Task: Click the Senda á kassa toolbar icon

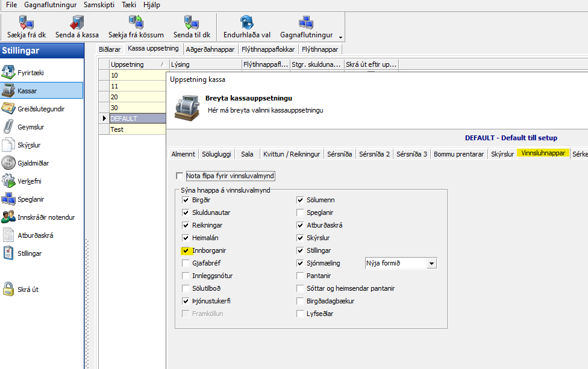Action: (x=77, y=23)
